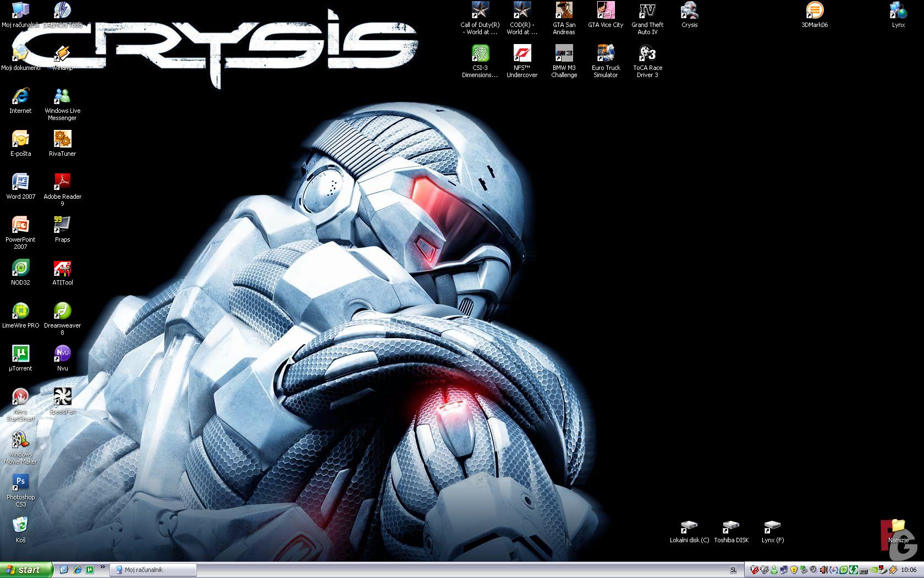Select the LimeWire PRO icon
The width and height of the screenshot is (924, 578).
pyautogui.click(x=20, y=315)
